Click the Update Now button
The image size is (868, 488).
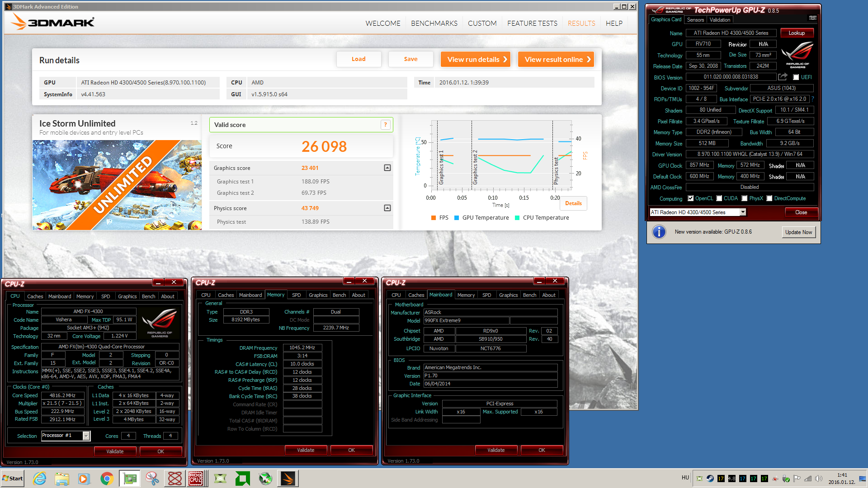coord(798,232)
